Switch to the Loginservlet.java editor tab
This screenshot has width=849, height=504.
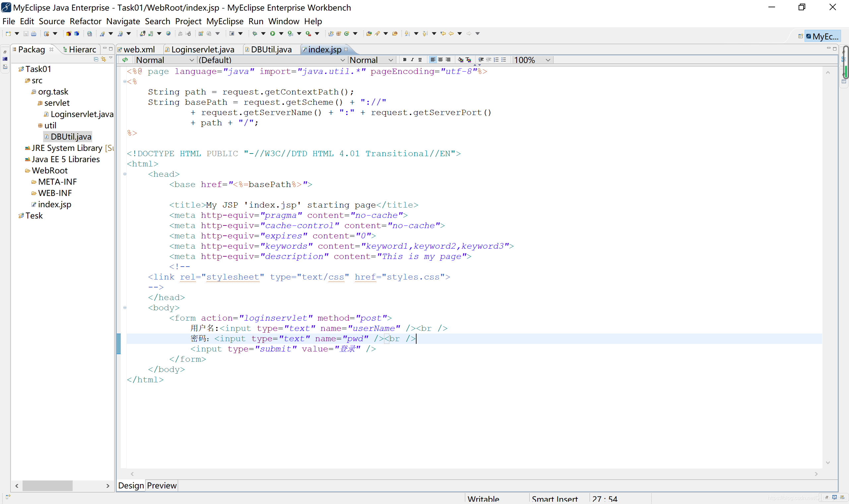pos(202,50)
